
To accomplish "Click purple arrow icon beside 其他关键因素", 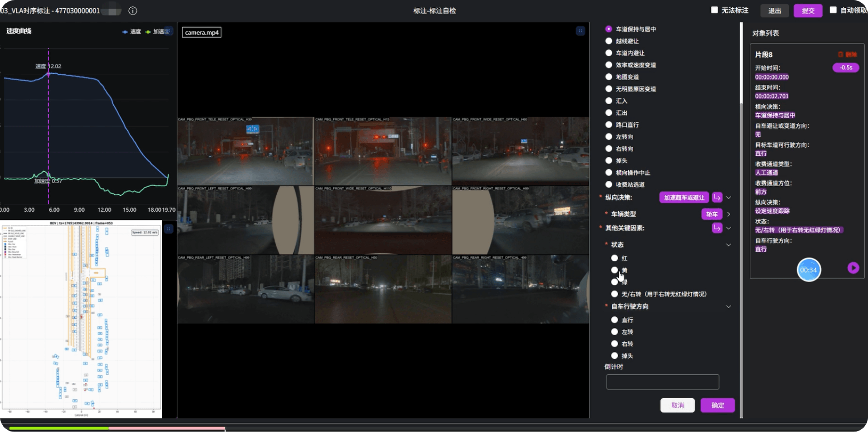I will [717, 228].
